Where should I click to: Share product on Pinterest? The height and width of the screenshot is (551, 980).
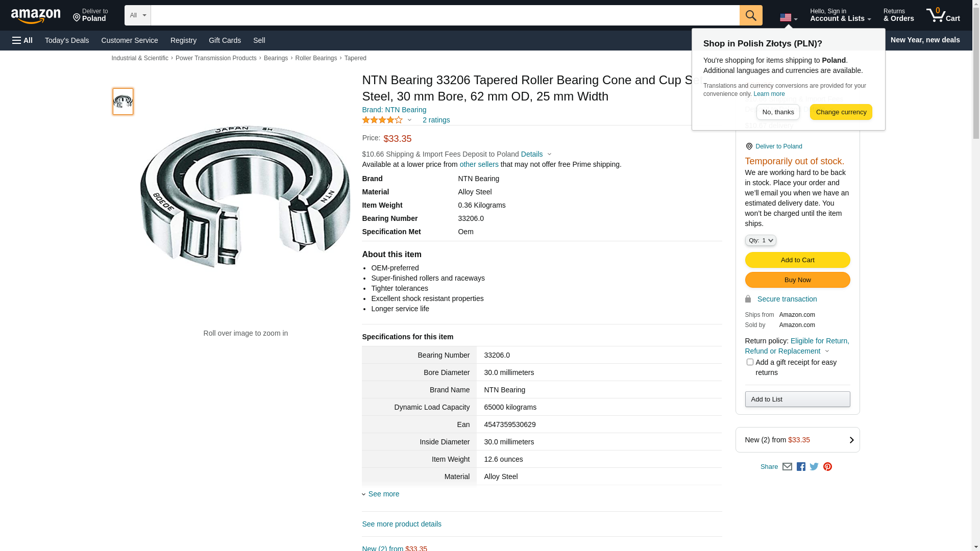point(827,467)
